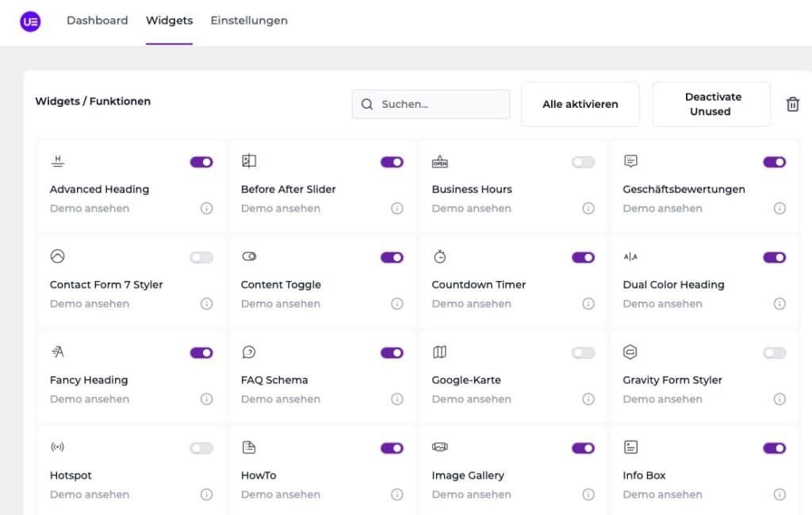
Task: Click the Google-Karte map icon
Action: 439,352
